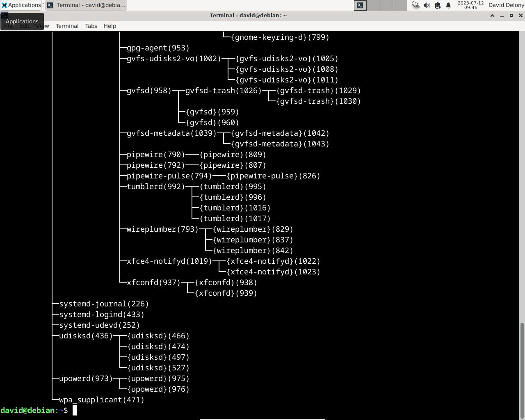The height and width of the screenshot is (420, 525).
Task: Click pipewire-pulse(794) in the output
Action: [169, 176]
